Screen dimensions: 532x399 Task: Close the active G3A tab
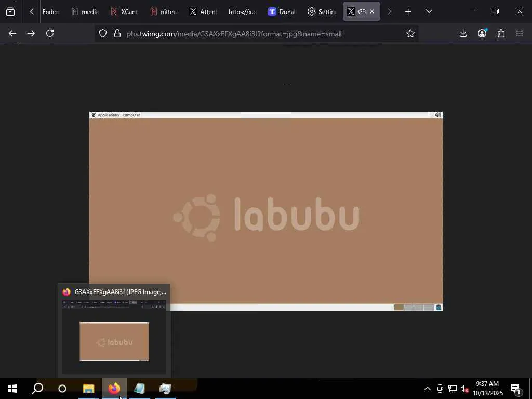coord(372,11)
